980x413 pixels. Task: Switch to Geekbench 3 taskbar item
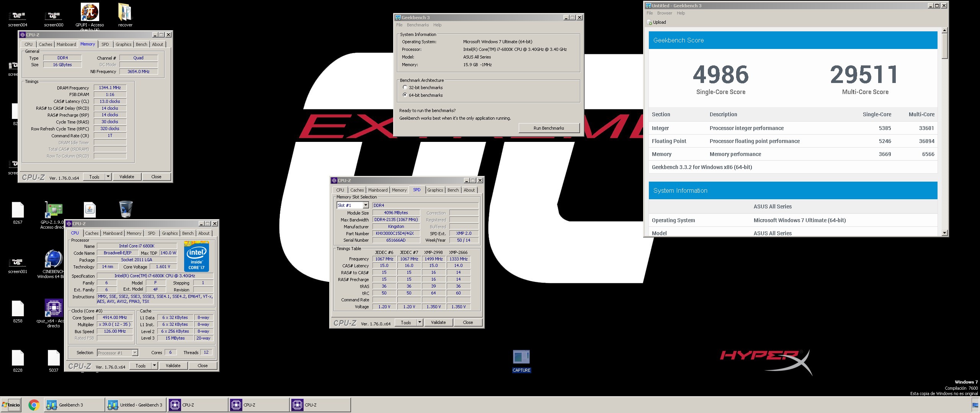pos(75,405)
